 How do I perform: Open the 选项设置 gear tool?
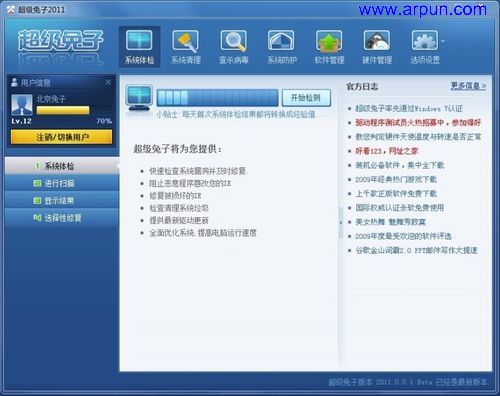click(425, 47)
